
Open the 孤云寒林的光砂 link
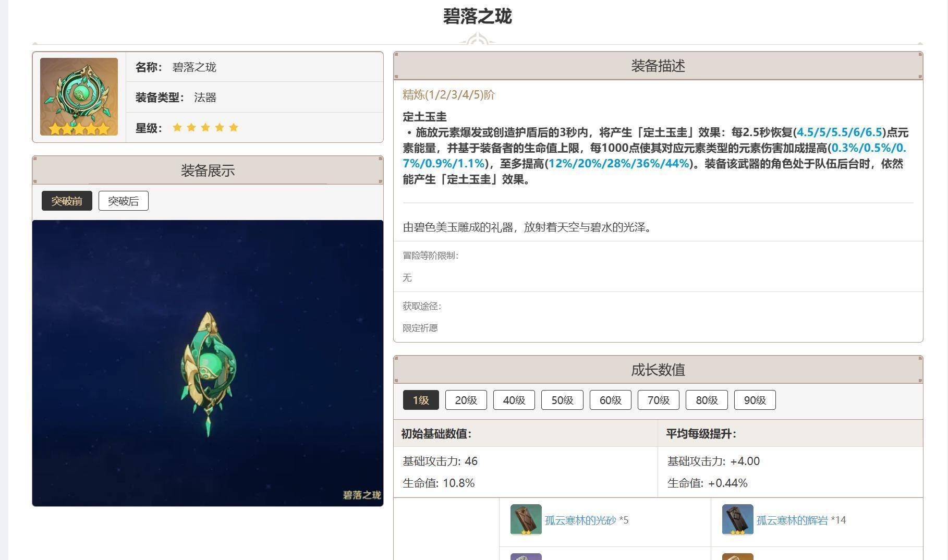[x=580, y=520]
